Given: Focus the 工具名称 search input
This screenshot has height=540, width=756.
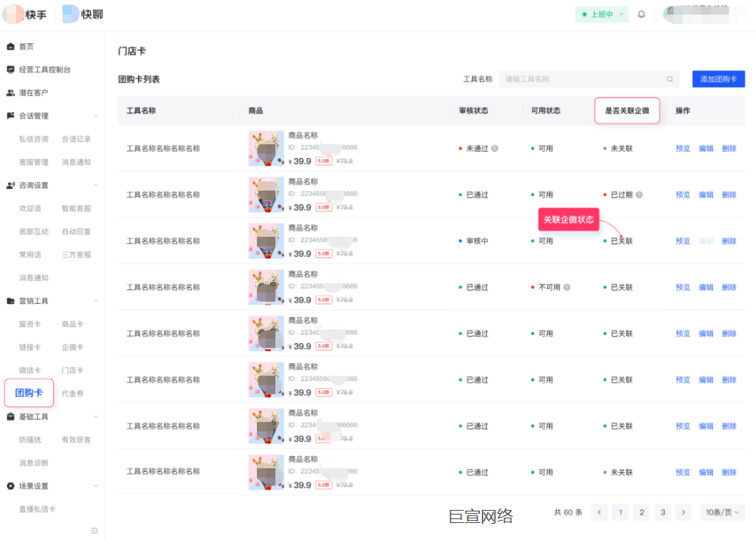Looking at the screenshot, I should tap(589, 79).
